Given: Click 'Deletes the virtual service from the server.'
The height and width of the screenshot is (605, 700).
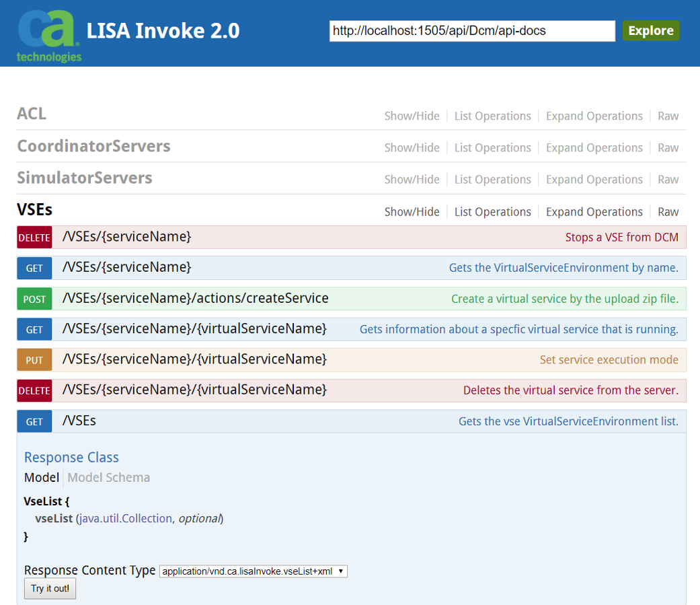Looking at the screenshot, I should pyautogui.click(x=570, y=390).
